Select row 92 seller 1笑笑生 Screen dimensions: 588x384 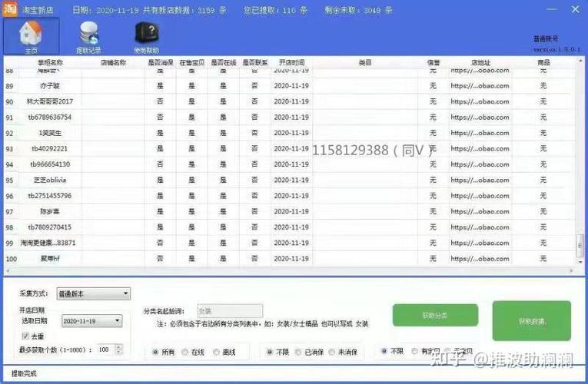[x=50, y=133]
